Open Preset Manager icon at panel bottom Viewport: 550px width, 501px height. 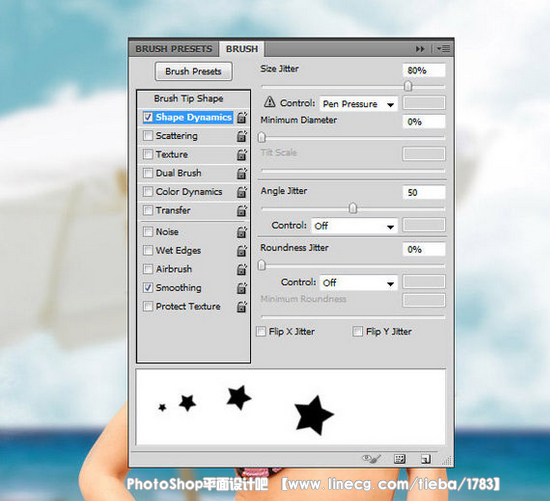(x=400, y=459)
